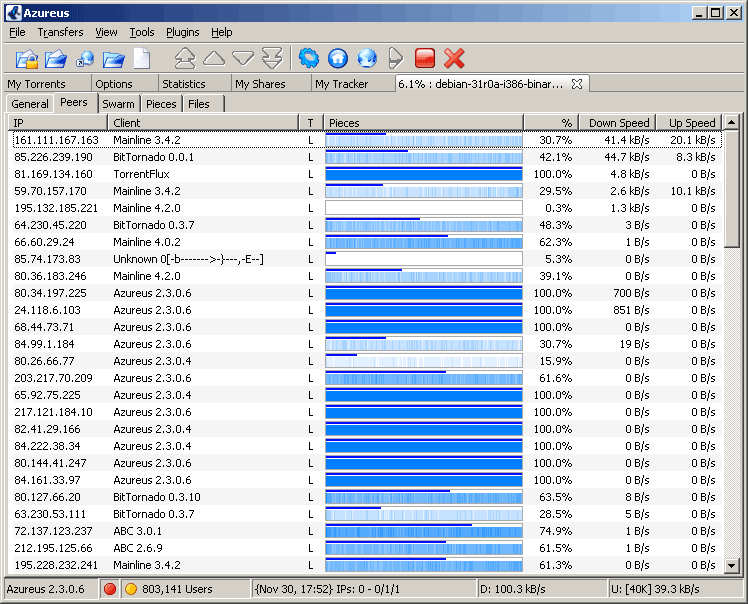Viewport: 748px width, 604px height.
Task: Switch to the Swarm tab
Action: [118, 104]
